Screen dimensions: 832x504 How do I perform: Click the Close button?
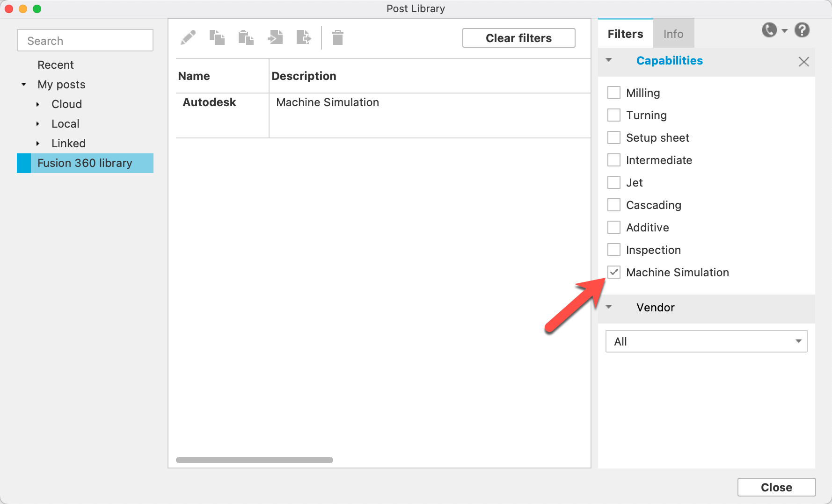(776, 487)
